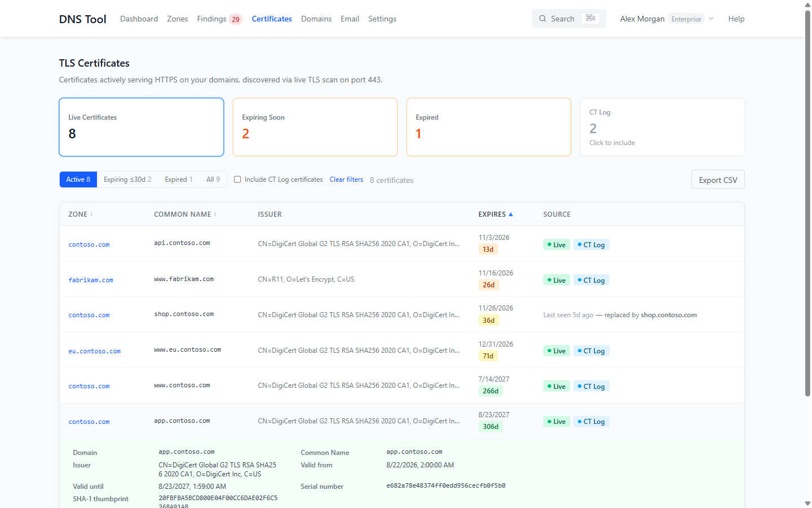This screenshot has width=812, height=508.
Task: Open the Alex Morgan account dropdown chevron
Action: 711,19
